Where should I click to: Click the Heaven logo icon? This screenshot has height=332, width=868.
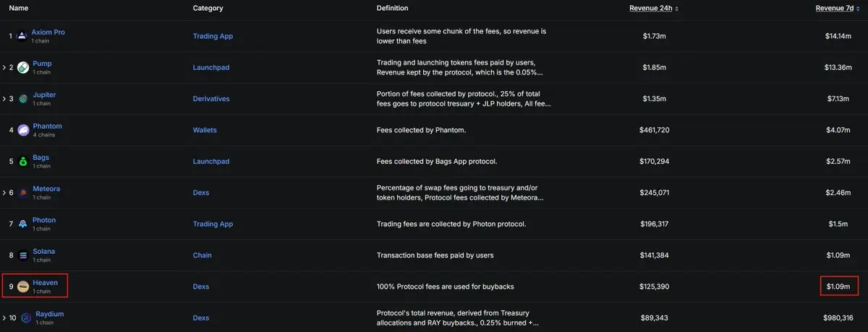[23, 287]
